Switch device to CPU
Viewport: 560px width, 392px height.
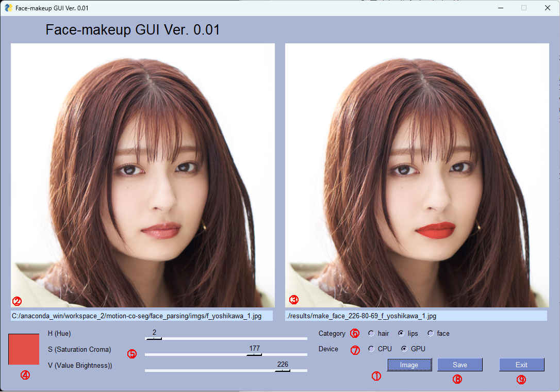(x=371, y=349)
